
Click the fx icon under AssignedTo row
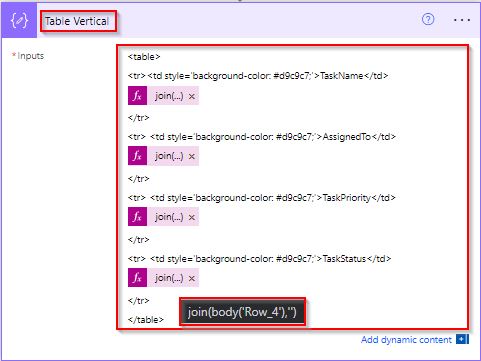(137, 156)
